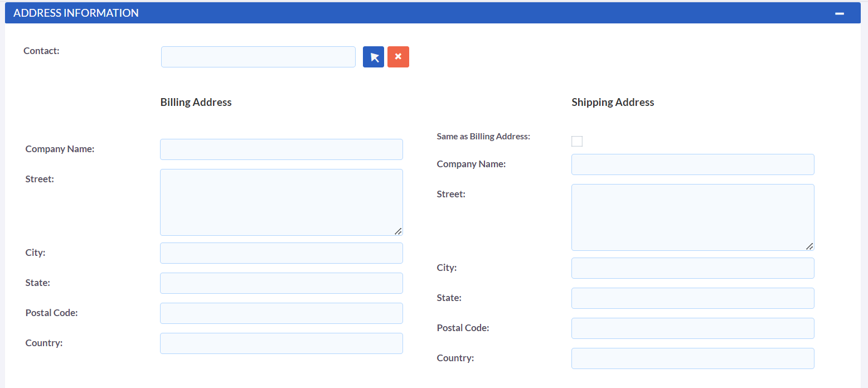Focus the billing Postal Code field
The image size is (868, 388).
pyautogui.click(x=281, y=313)
